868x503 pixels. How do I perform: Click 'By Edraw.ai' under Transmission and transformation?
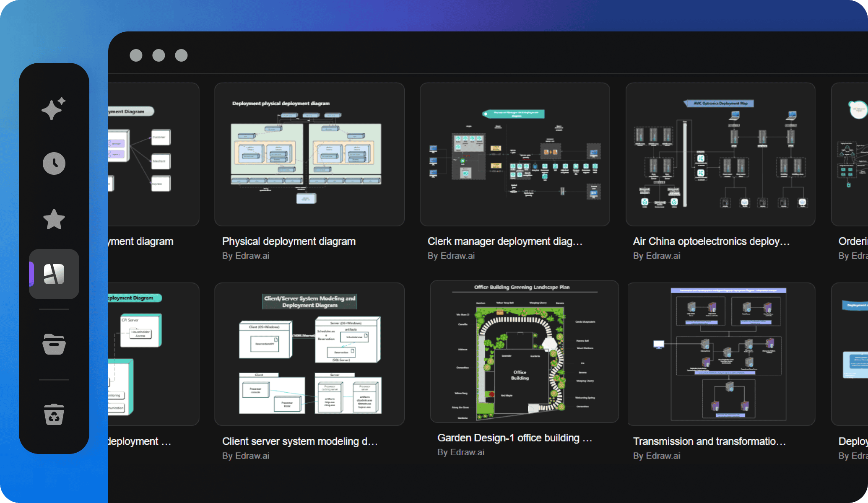point(657,456)
